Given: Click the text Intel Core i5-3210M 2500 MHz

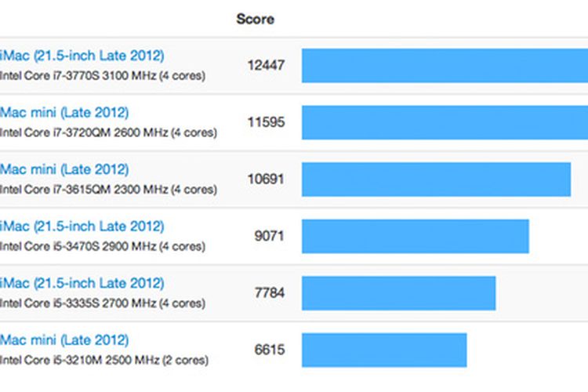Looking at the screenshot, I should [x=79, y=360].
